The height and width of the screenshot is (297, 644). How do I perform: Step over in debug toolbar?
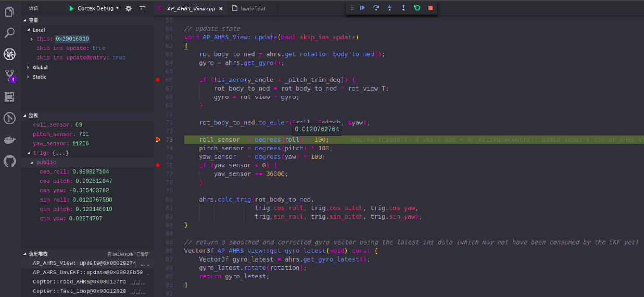point(376,8)
